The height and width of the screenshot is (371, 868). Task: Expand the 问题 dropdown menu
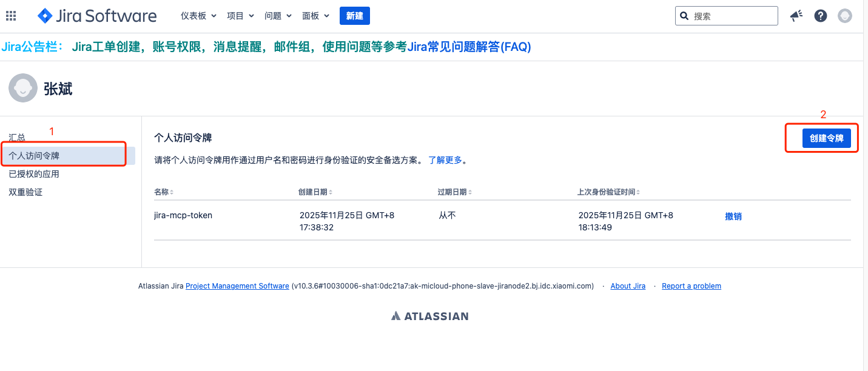[278, 16]
